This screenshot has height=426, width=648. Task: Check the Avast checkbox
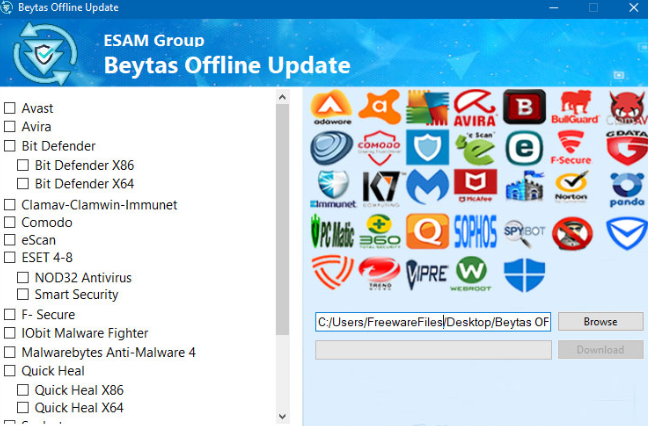click(10, 108)
